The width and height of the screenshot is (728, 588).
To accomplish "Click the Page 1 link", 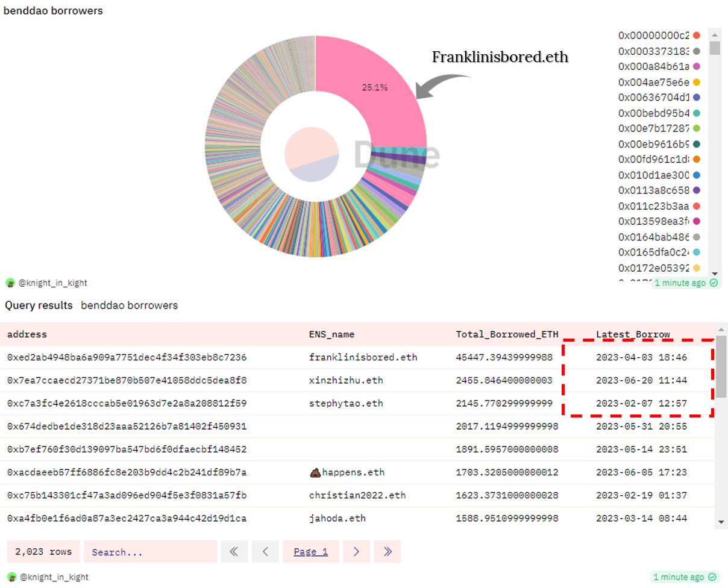I will pyautogui.click(x=311, y=551).
